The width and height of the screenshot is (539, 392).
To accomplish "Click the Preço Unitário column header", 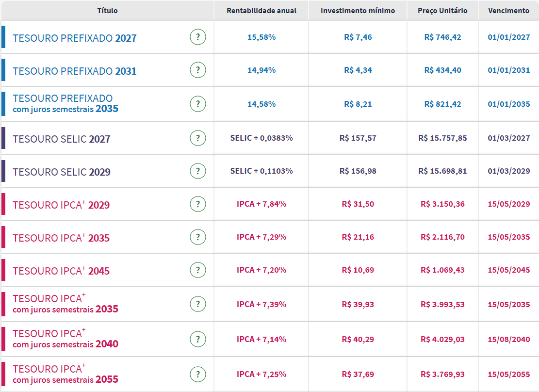I will click(x=442, y=11).
